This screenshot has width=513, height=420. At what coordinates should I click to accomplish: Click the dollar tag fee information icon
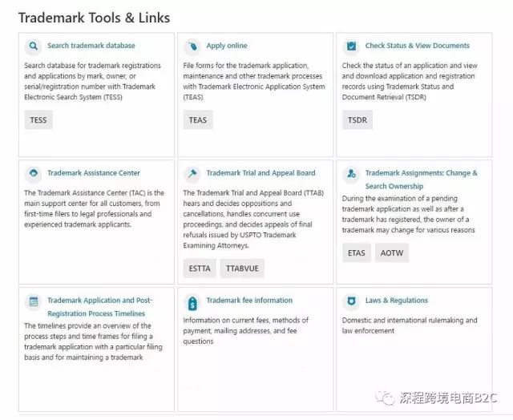(192, 303)
